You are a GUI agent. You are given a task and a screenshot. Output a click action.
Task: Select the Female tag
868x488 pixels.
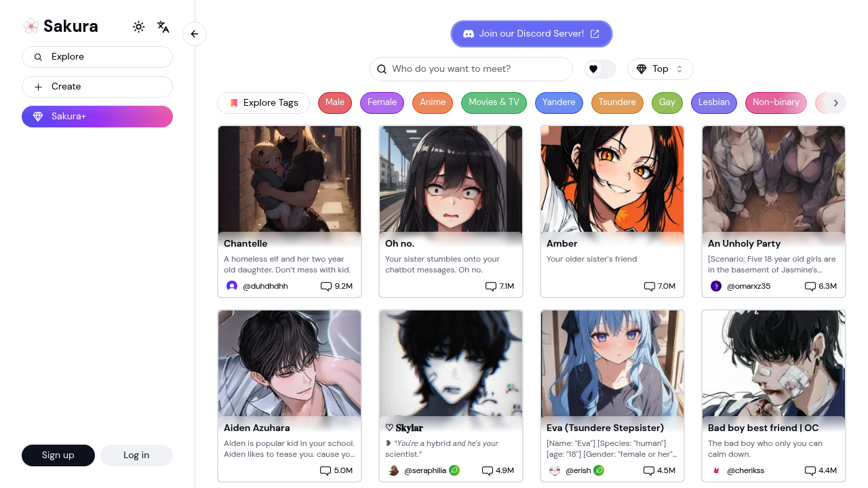382,103
